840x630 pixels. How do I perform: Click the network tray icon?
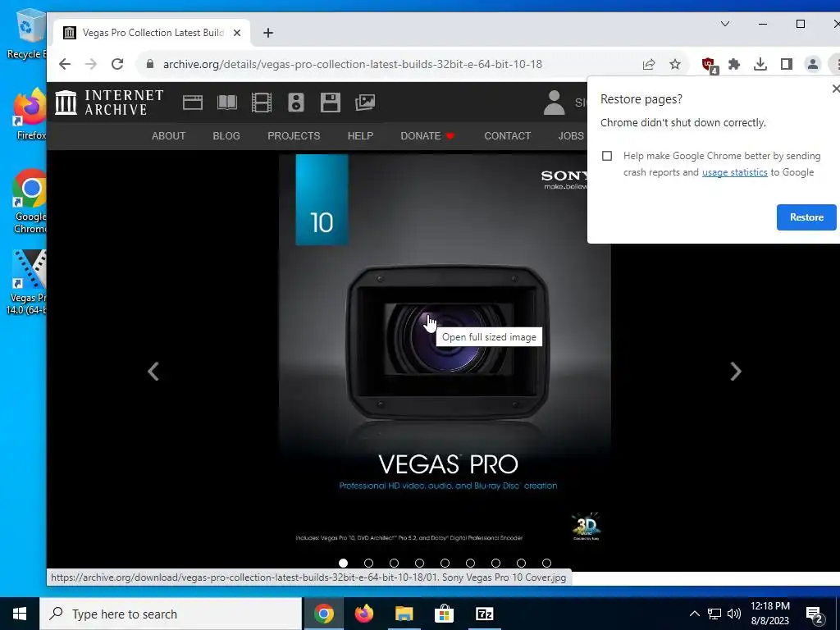pos(714,614)
